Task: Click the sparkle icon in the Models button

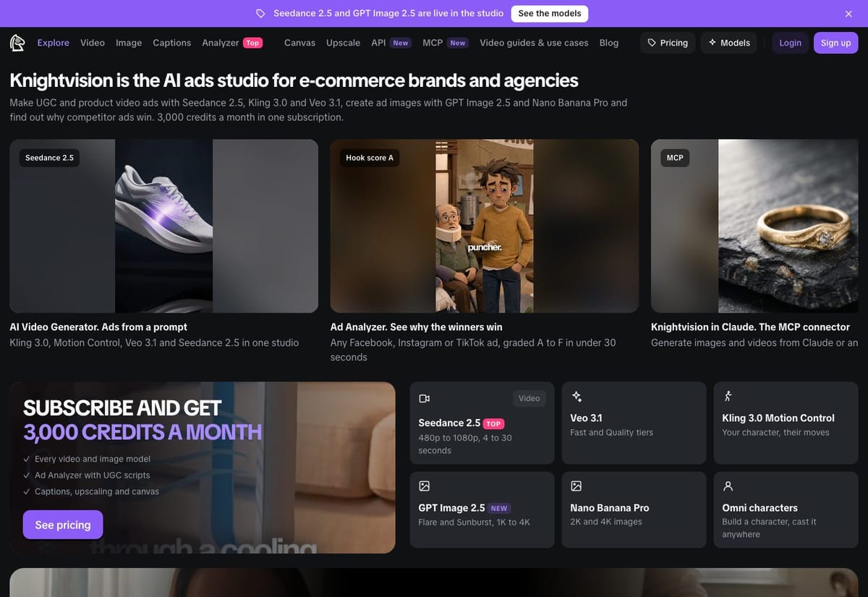Action: [x=712, y=43]
